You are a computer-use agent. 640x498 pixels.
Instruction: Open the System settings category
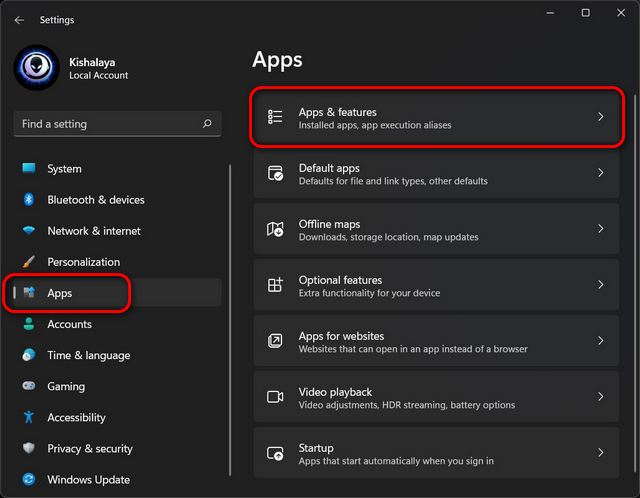tap(64, 169)
